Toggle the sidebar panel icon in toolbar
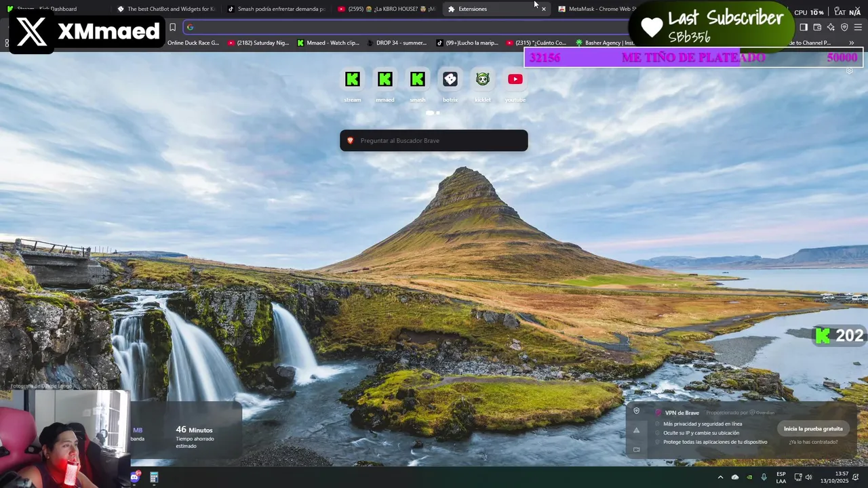Viewport: 868px width, 488px height. click(x=804, y=27)
